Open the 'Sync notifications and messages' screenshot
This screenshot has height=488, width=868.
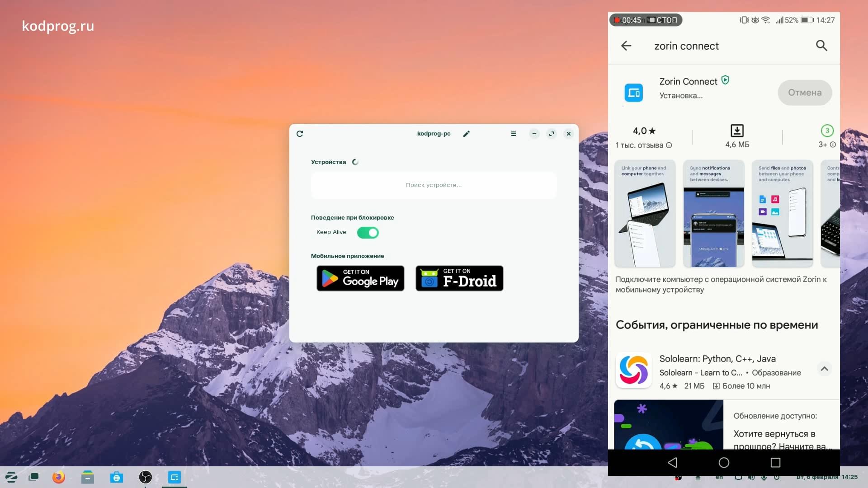point(713,213)
